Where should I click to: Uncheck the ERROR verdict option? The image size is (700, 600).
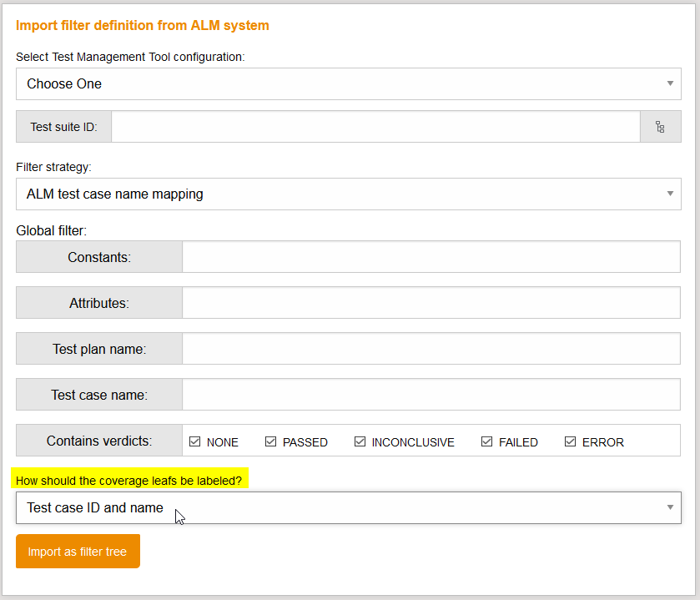(571, 441)
